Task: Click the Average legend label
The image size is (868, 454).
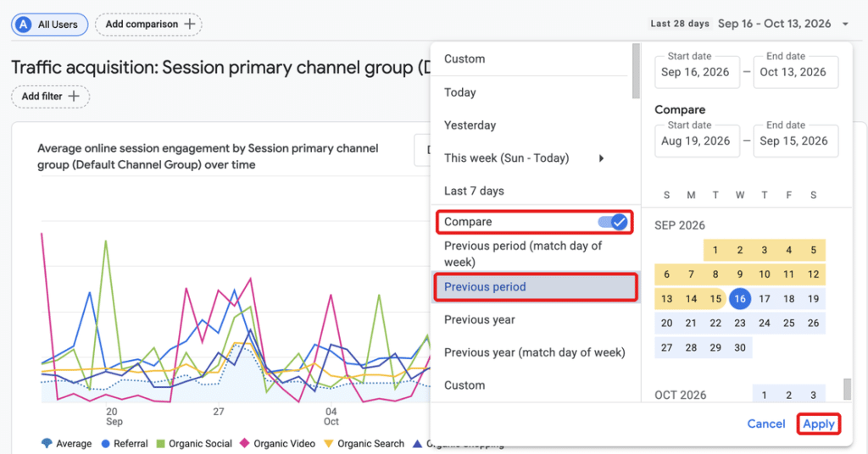Action: point(74,444)
